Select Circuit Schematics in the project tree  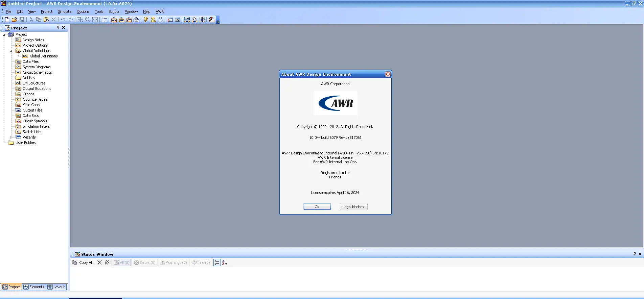[37, 72]
